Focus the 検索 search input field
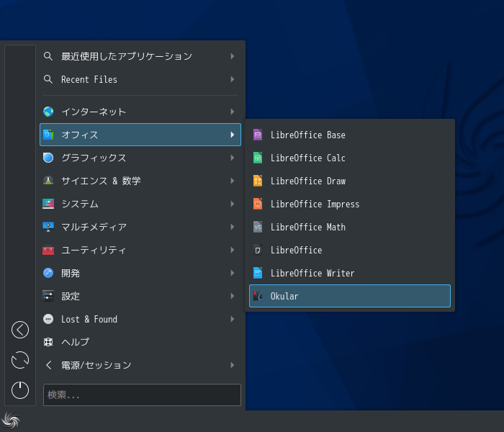The height and width of the screenshot is (432, 504). [x=142, y=395]
